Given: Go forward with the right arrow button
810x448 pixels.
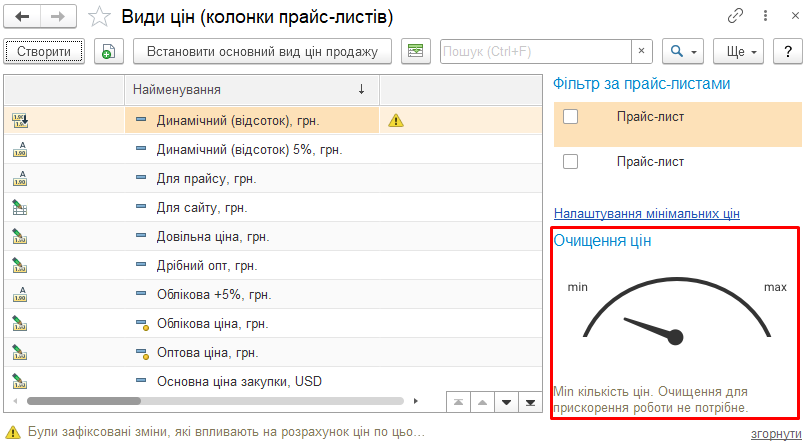Looking at the screenshot, I should (58, 17).
